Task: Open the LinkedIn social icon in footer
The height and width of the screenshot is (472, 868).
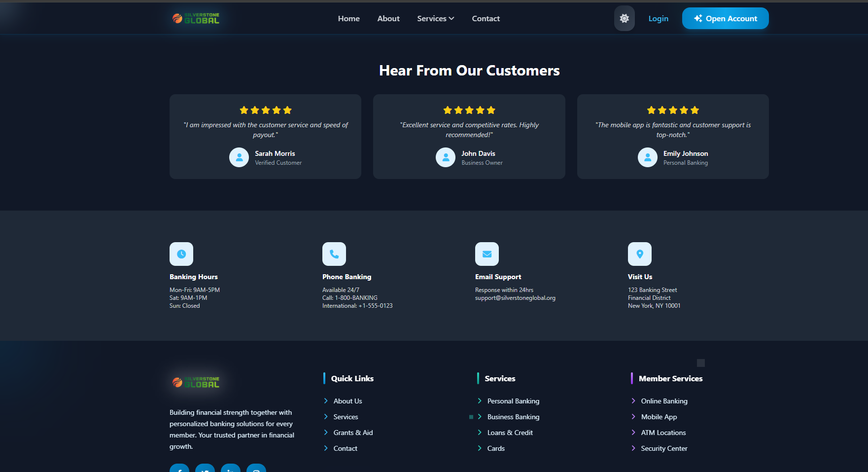Action: pos(231,469)
